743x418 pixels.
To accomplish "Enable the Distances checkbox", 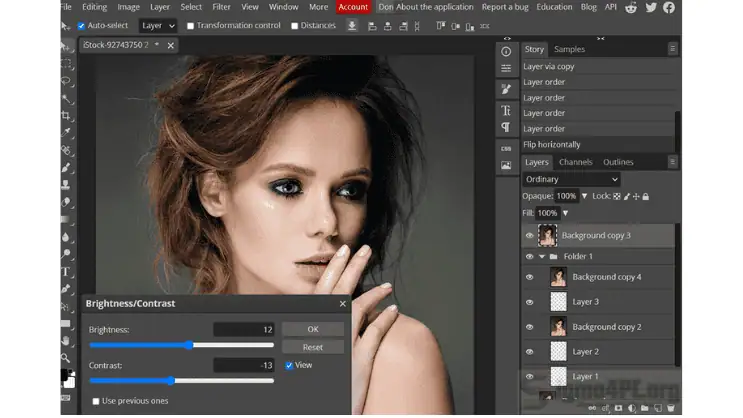I will pyautogui.click(x=294, y=26).
